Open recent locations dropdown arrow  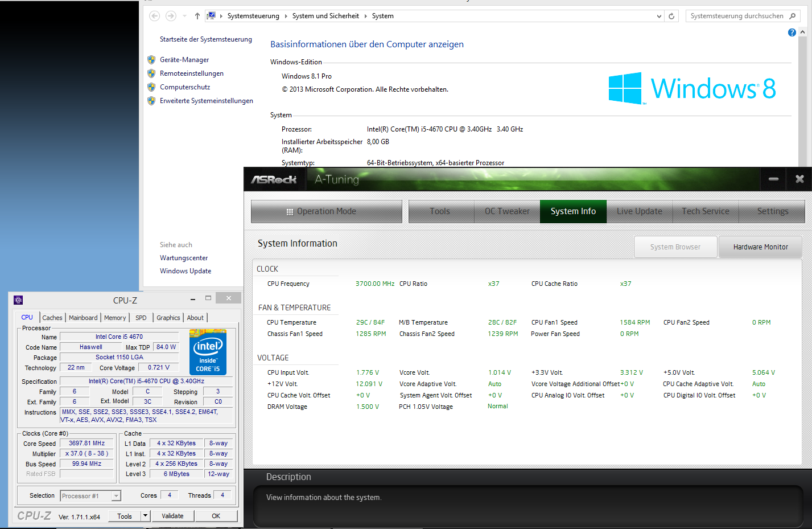tap(185, 16)
